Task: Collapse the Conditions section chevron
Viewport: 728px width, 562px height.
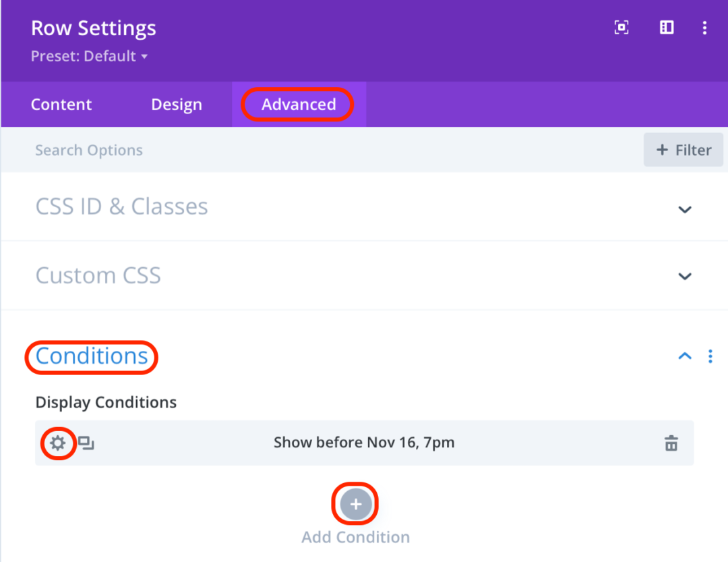Action: [685, 356]
